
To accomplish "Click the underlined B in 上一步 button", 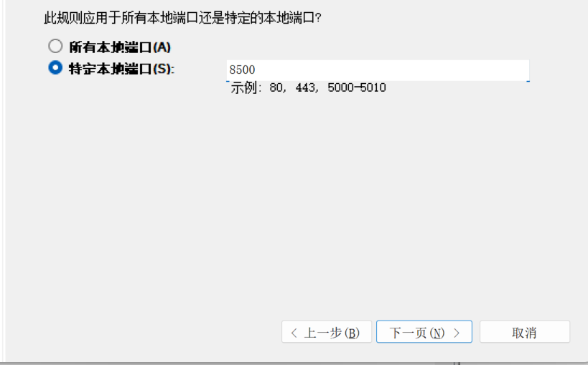I will click(x=352, y=333).
